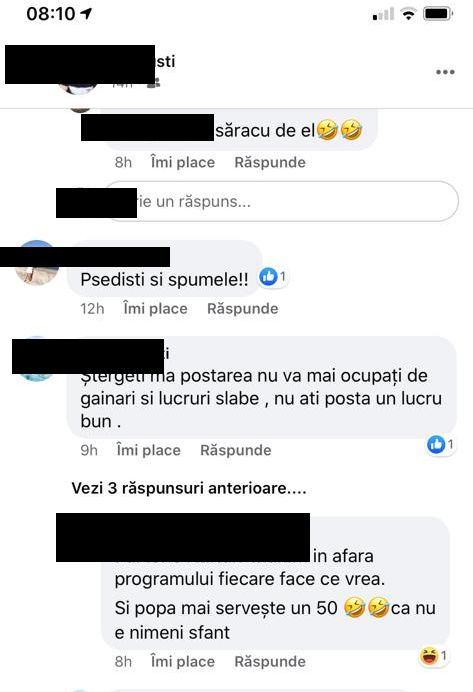Open the commenter avatar beside 'Psedisti si spumele!!'
This screenshot has width=473, height=692.
tap(37, 263)
